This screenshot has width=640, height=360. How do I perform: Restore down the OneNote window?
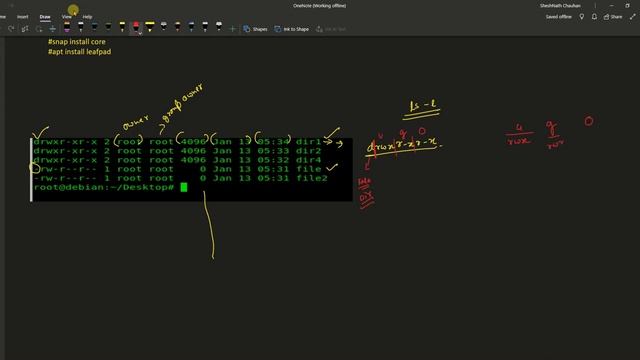627,6
